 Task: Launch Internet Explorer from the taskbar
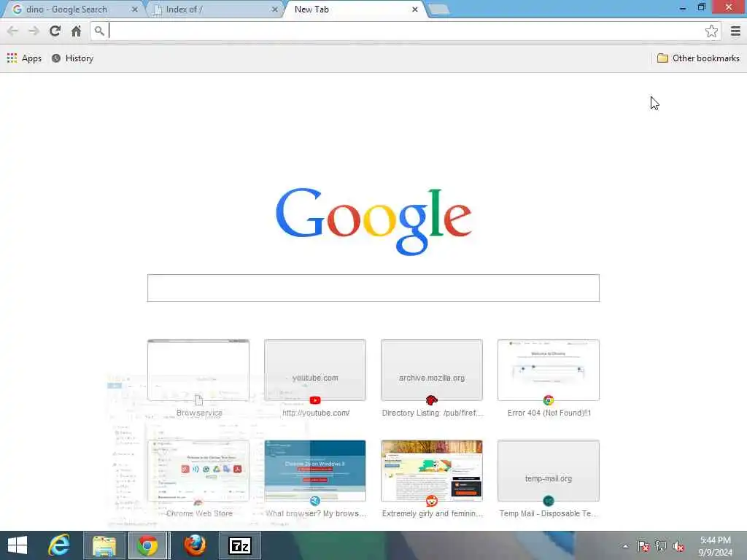(x=59, y=545)
